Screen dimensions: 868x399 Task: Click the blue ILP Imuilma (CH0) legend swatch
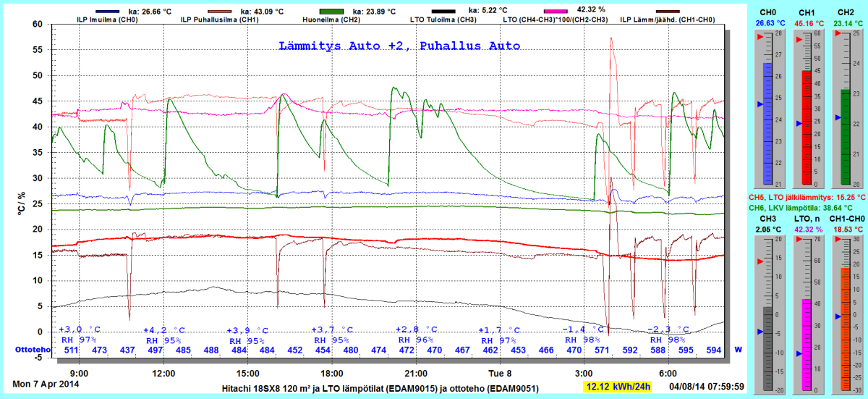[106, 12]
